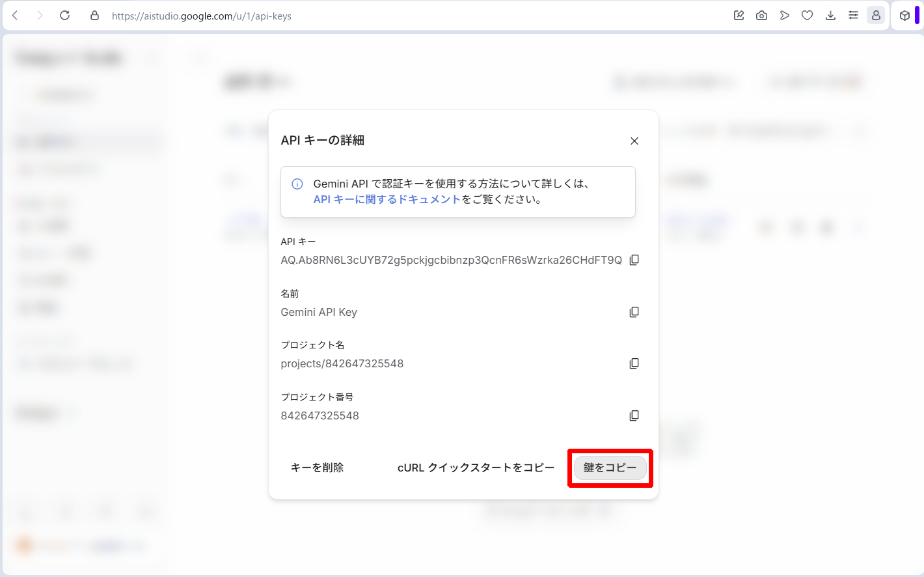Click the info icon in the notice
This screenshot has width=924, height=577.
[297, 184]
